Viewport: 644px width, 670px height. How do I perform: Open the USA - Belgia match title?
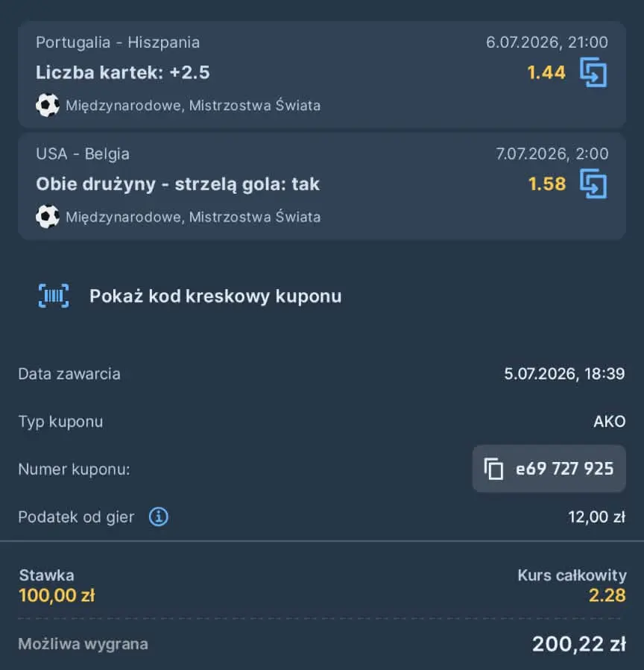83,154
